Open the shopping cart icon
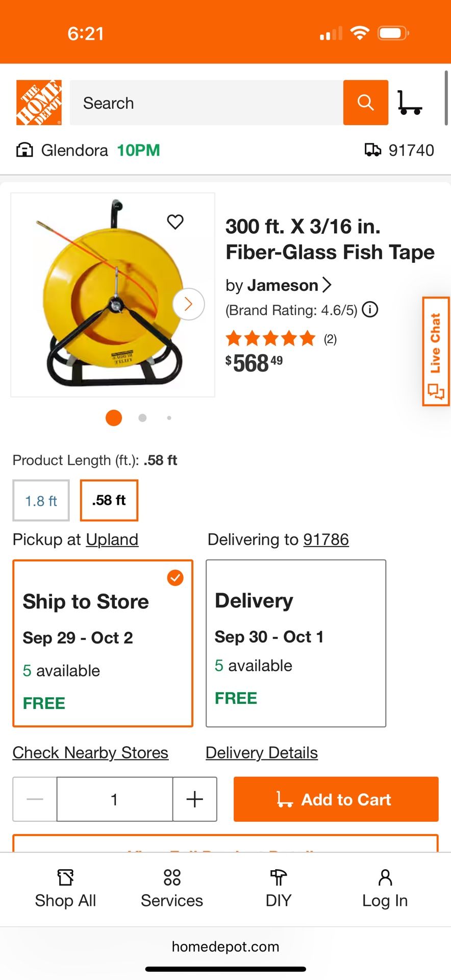 (x=409, y=103)
